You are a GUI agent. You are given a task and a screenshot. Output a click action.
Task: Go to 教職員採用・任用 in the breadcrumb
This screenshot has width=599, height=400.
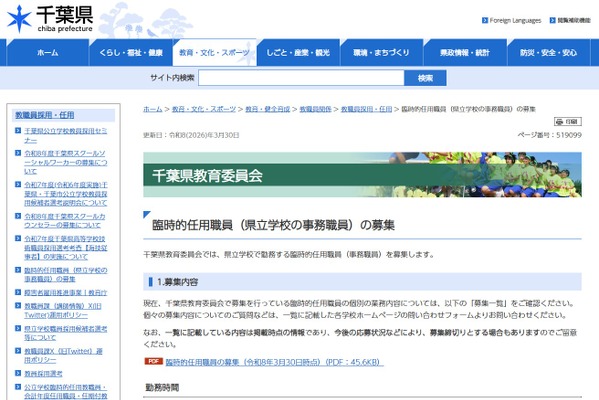pos(366,109)
